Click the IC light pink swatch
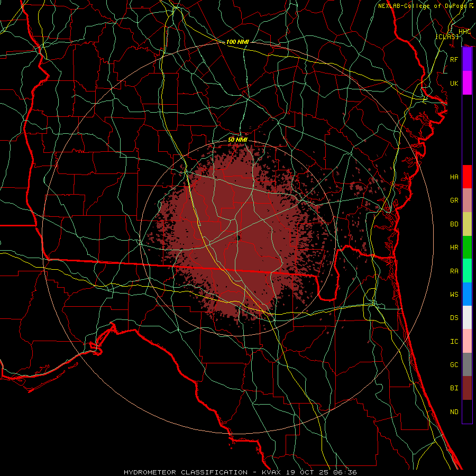Image resolution: width=476 pixels, height=476 pixels. point(467,341)
